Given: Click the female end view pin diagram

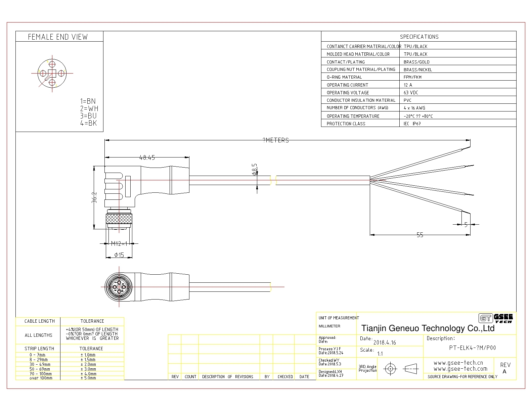Looking at the screenshot, I should coord(52,73).
